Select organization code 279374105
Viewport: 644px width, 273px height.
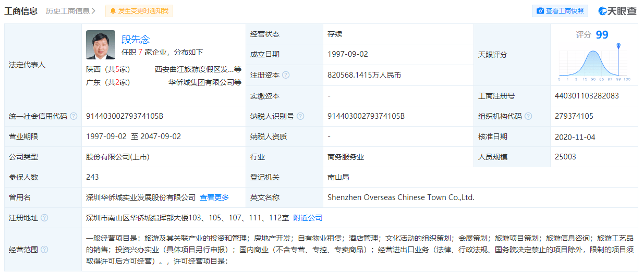(574, 116)
